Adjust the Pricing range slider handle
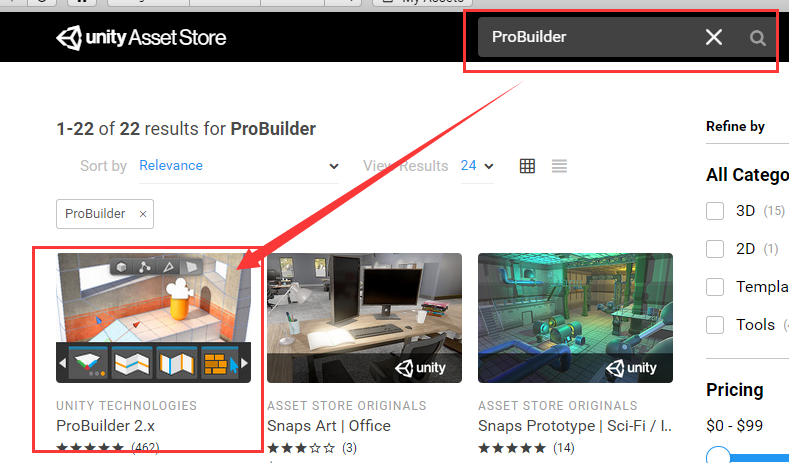The width and height of the screenshot is (789, 463). [x=718, y=456]
